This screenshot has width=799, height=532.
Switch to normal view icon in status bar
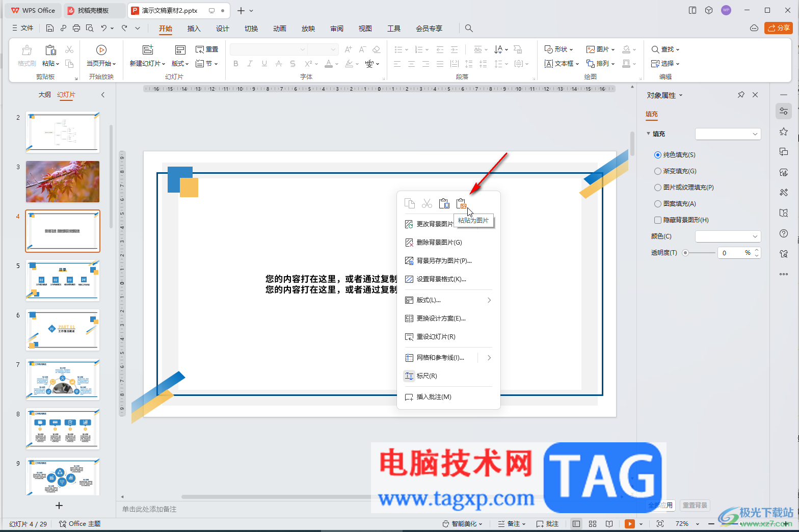coord(576,524)
